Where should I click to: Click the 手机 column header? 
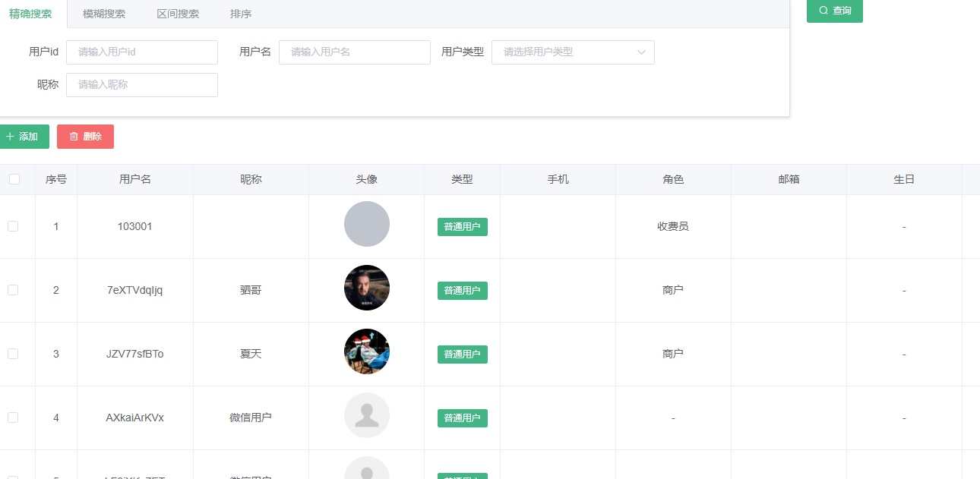(x=558, y=180)
